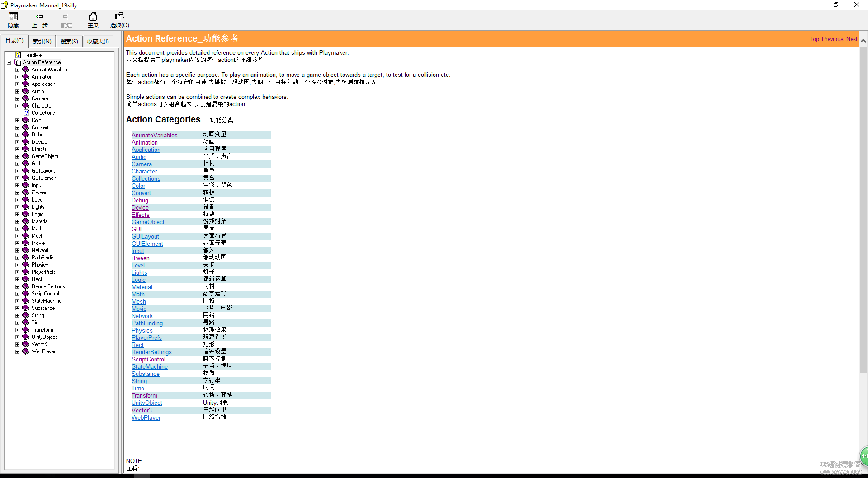Open the Home (主页) toolbar icon
The width and height of the screenshot is (868, 478).
click(93, 17)
